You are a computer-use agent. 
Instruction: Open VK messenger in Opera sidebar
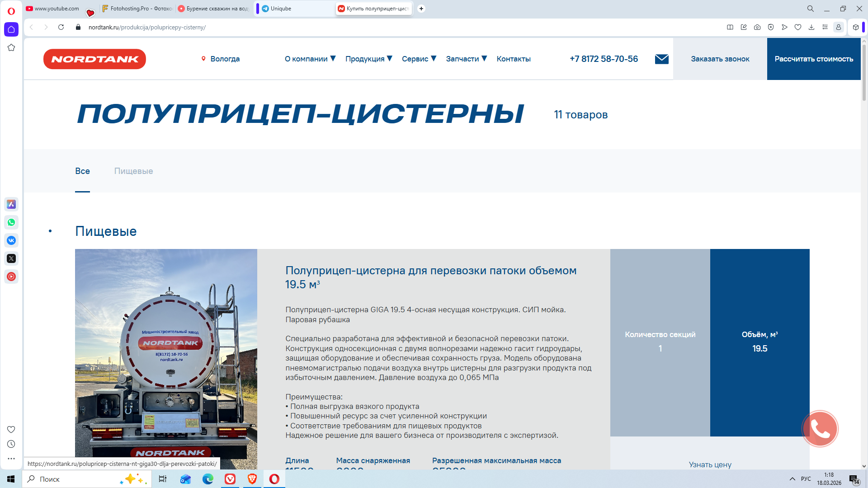(x=11, y=240)
